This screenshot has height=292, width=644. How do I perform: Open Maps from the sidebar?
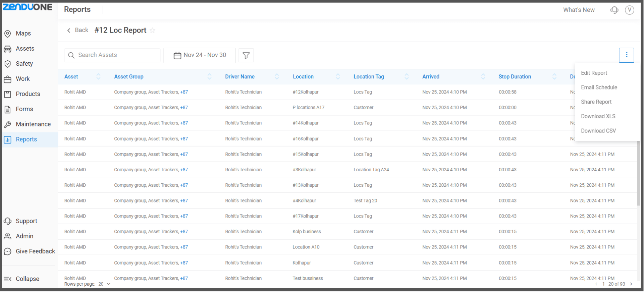(x=23, y=34)
